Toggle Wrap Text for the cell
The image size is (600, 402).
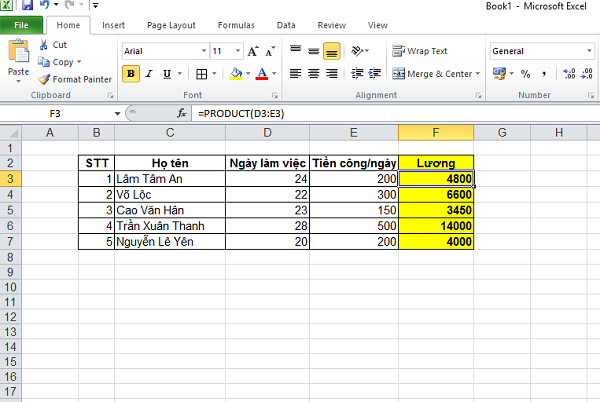coord(420,51)
